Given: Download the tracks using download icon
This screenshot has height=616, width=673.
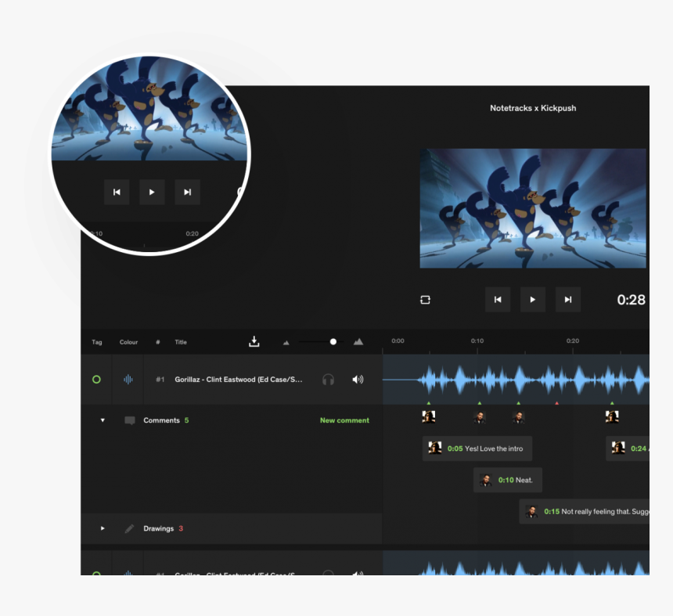Looking at the screenshot, I should pos(254,342).
